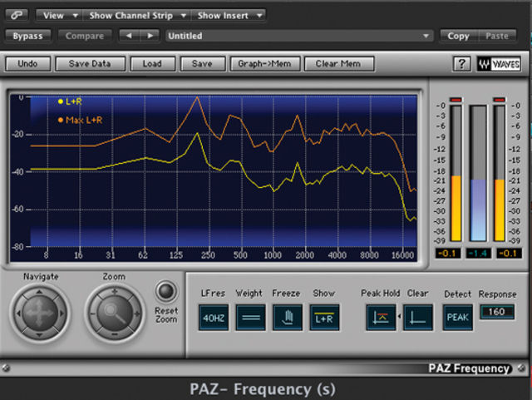Click the center blue level meter
The width and height of the screenshot is (532, 400).
[478, 173]
